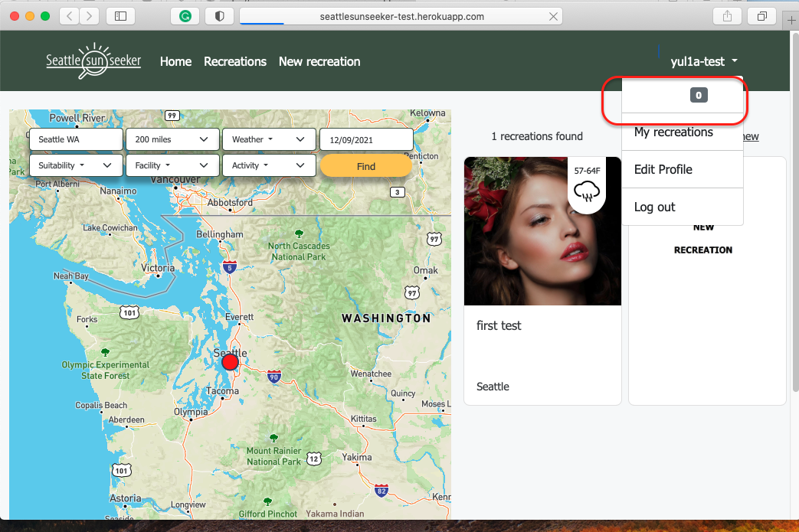Click the Route 101 shield near Forks
Image resolution: width=799 pixels, height=532 pixels.
[x=129, y=312]
